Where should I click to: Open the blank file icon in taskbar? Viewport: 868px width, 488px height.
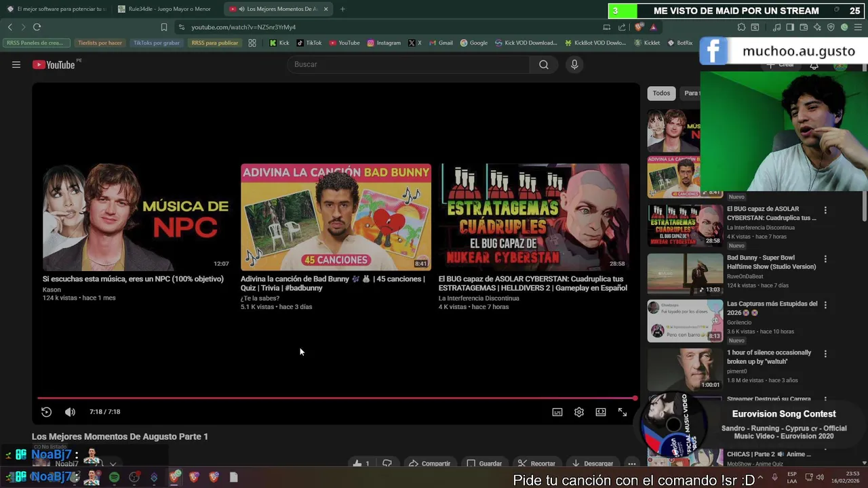[x=233, y=478]
